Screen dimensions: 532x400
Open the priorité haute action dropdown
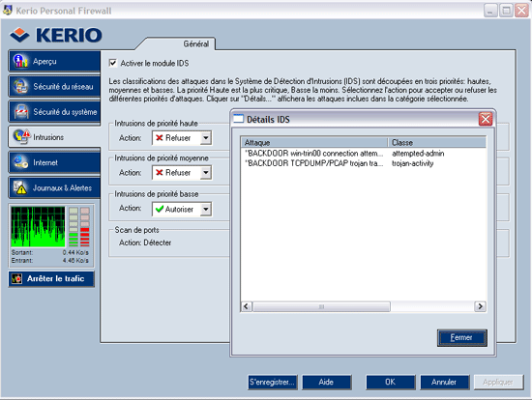click(x=206, y=137)
